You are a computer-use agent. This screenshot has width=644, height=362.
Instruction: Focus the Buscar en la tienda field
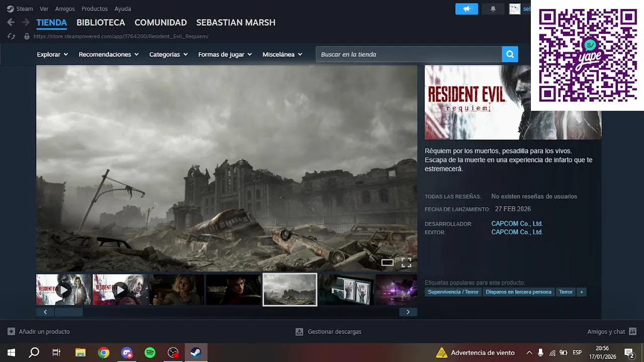coord(409,54)
